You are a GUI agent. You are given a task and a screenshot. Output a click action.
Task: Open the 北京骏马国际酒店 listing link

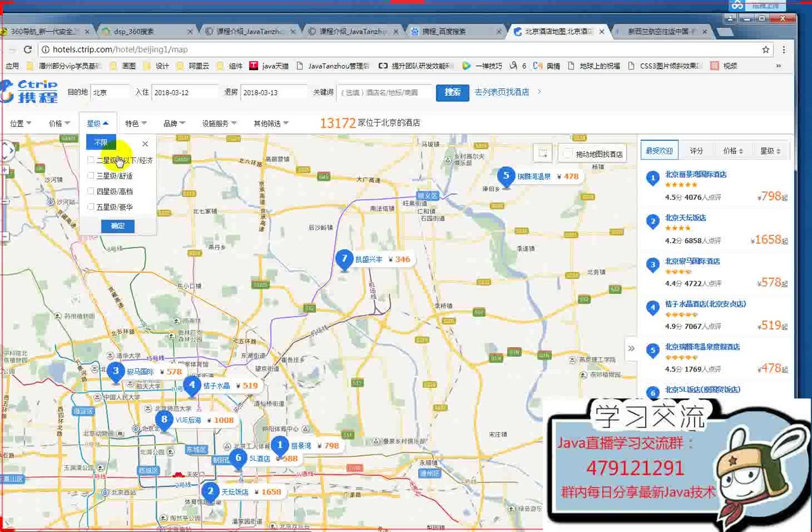point(692,261)
